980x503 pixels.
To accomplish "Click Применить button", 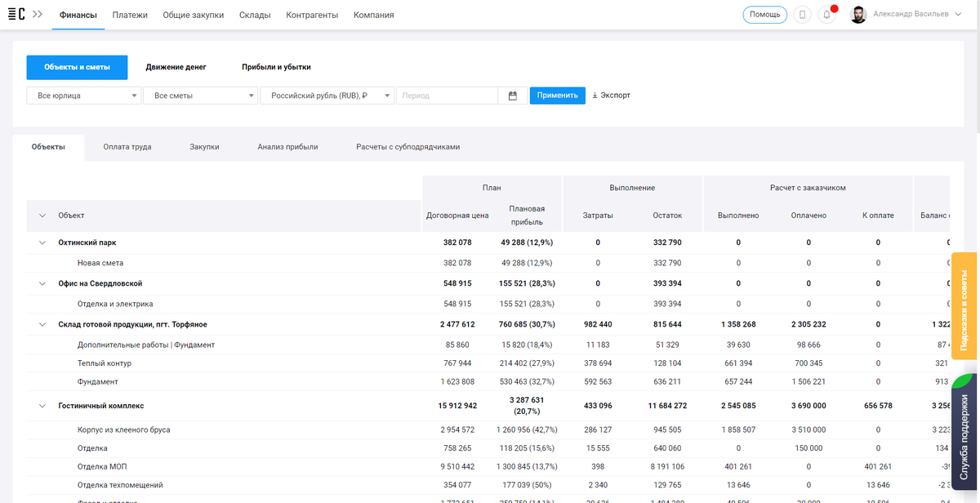I will [x=558, y=96].
